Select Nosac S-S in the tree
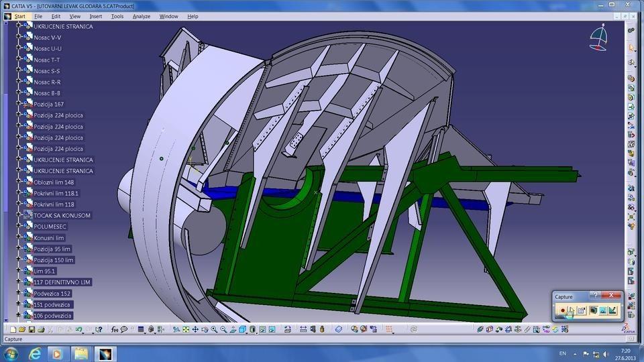Viewport: 644px width, 362px height. point(47,71)
